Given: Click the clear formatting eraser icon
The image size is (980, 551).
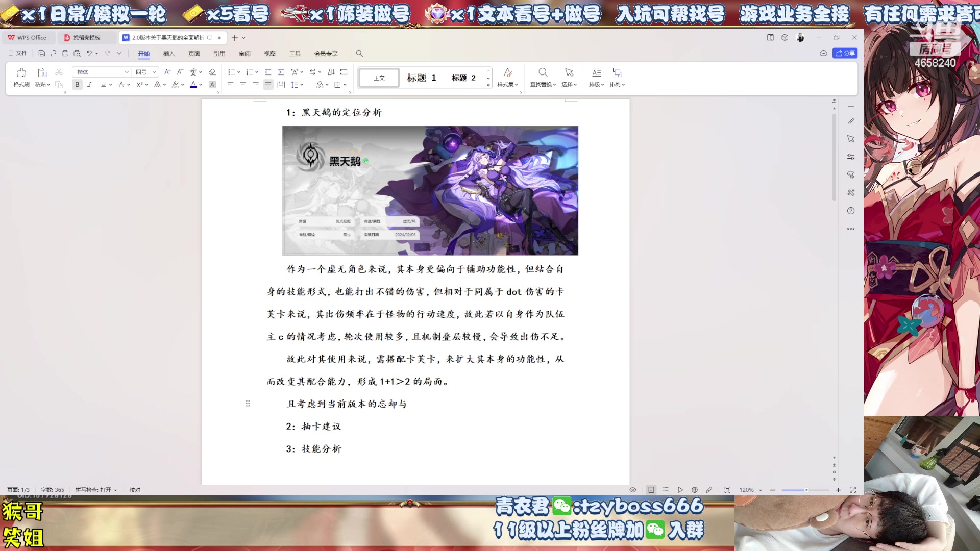Looking at the screenshot, I should (x=211, y=72).
